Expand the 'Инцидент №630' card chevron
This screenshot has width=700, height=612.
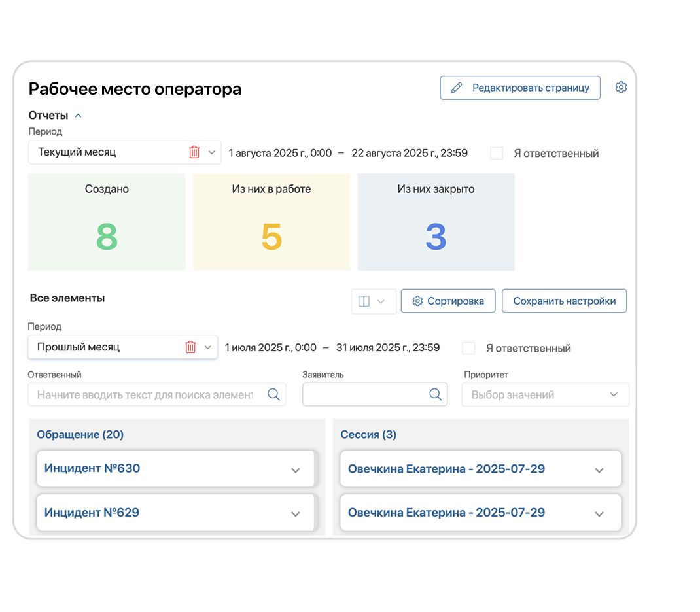(x=296, y=470)
